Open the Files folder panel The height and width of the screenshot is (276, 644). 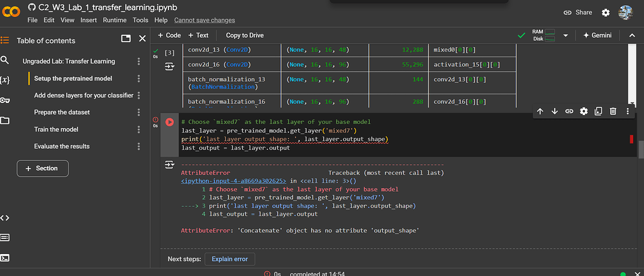pyautogui.click(x=5, y=120)
